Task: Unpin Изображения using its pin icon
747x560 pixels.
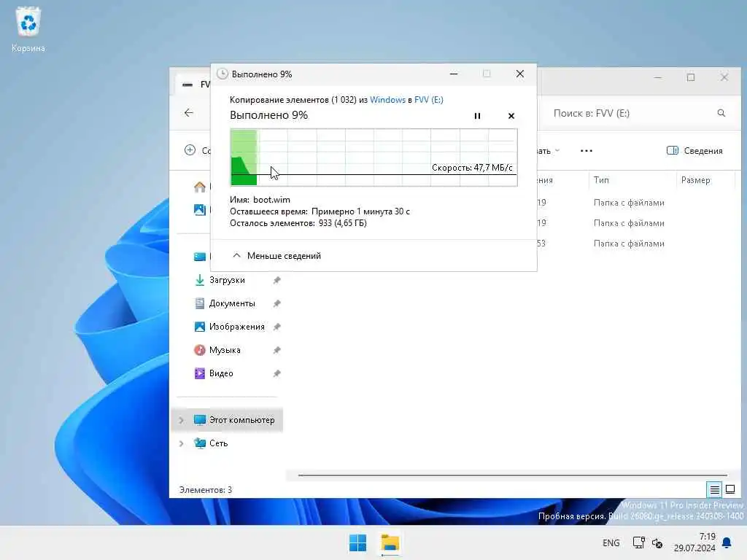Action: [x=276, y=327]
